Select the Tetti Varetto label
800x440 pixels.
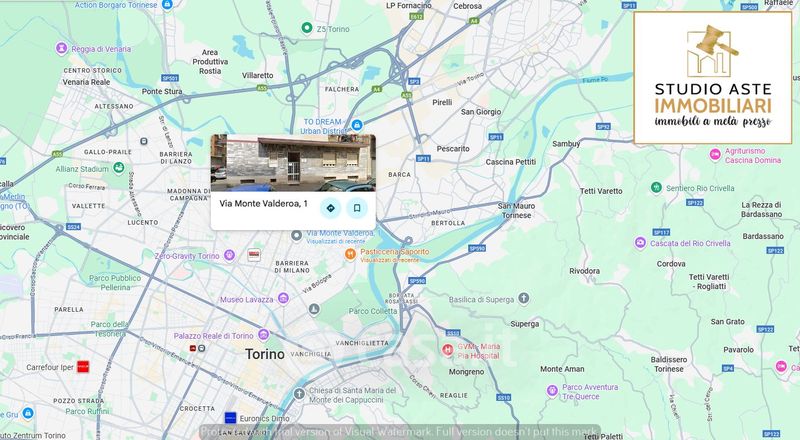pyautogui.click(x=601, y=191)
